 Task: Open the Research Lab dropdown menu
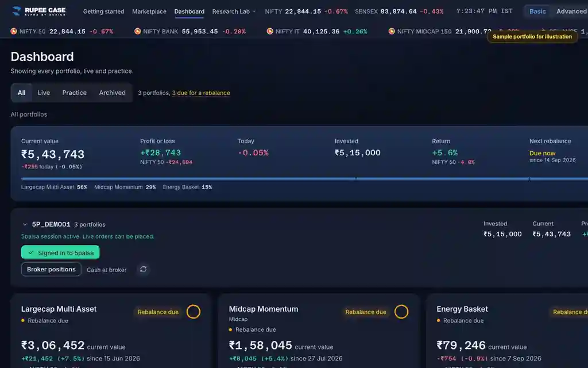(x=234, y=11)
